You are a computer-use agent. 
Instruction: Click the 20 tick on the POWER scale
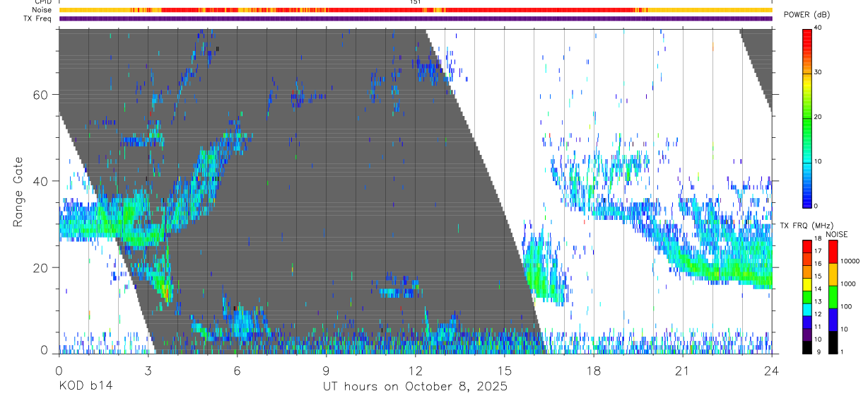(818, 117)
